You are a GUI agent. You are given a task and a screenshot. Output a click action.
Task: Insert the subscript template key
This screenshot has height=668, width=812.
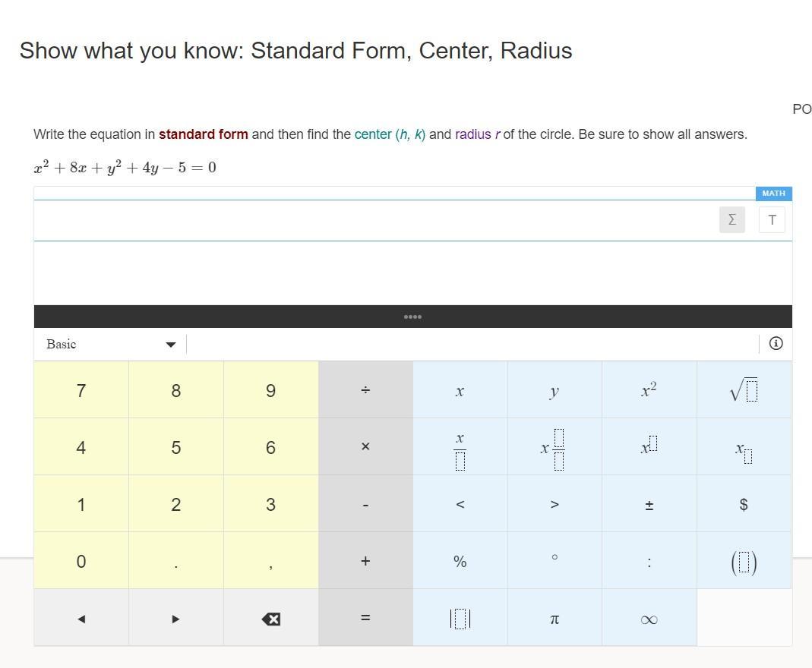[x=744, y=448]
